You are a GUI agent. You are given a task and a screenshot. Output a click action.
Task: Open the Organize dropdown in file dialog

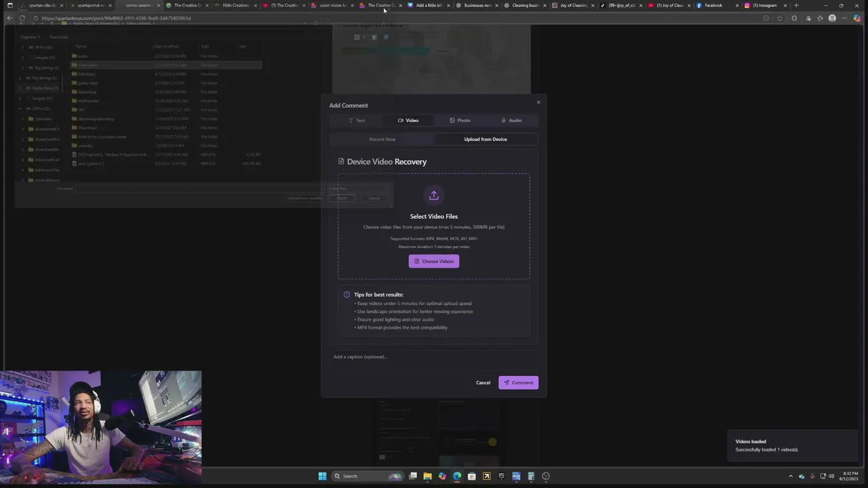(29, 37)
